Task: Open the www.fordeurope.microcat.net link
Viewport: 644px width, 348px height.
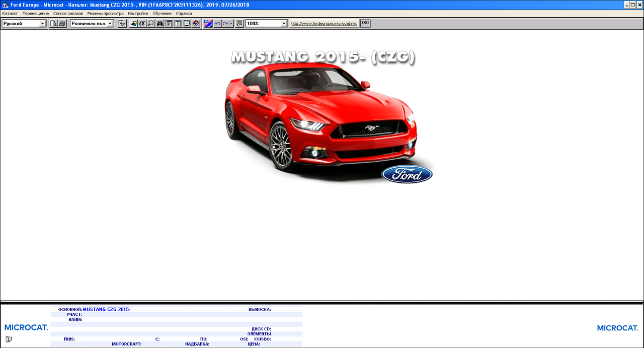Action: pos(324,23)
